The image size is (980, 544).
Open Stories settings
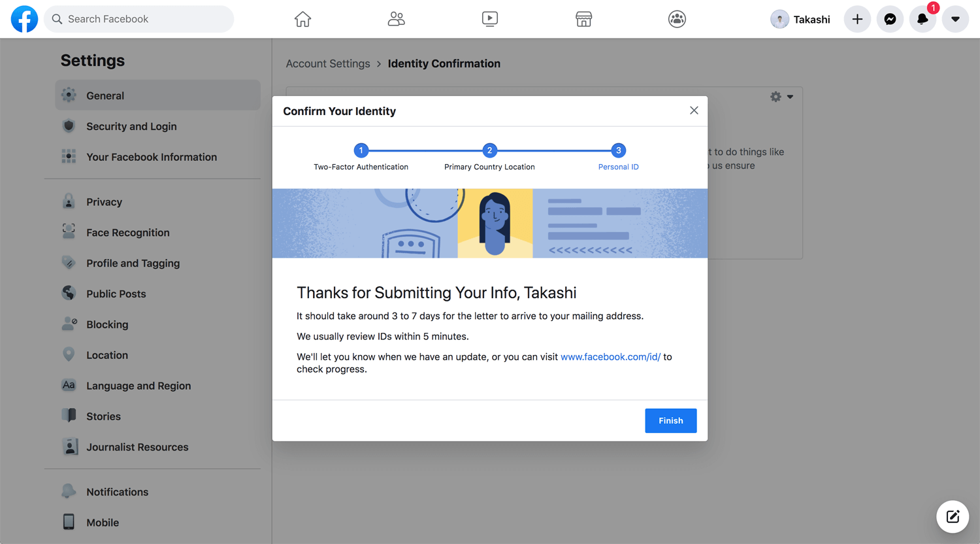tap(157, 416)
